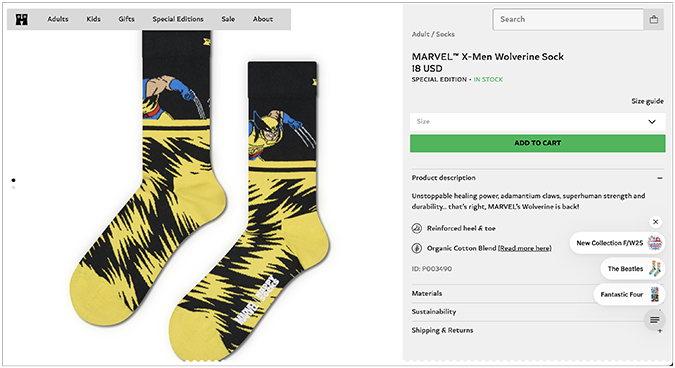The image size is (675, 368).
Task: Open the Fantastic Four collection chip
Action: [629, 294]
